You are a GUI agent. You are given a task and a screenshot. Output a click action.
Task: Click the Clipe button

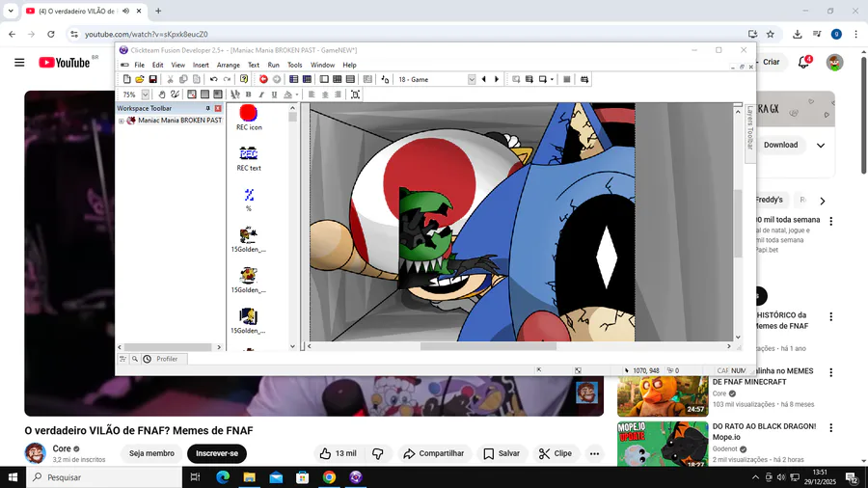556,453
